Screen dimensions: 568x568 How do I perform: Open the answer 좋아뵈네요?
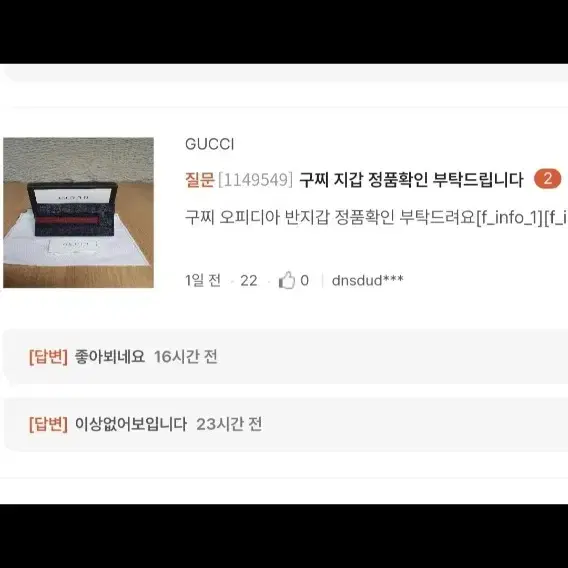(x=110, y=357)
